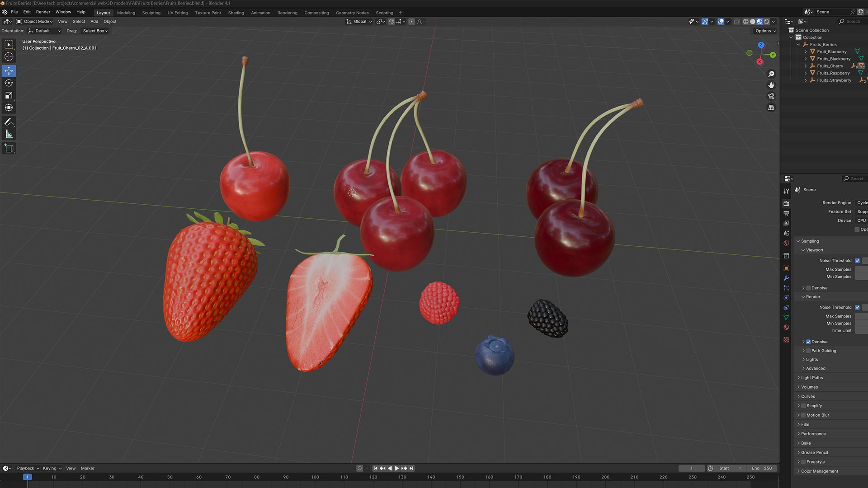Open the timeline Keying menu
The height and width of the screenshot is (488, 868).
(52, 468)
